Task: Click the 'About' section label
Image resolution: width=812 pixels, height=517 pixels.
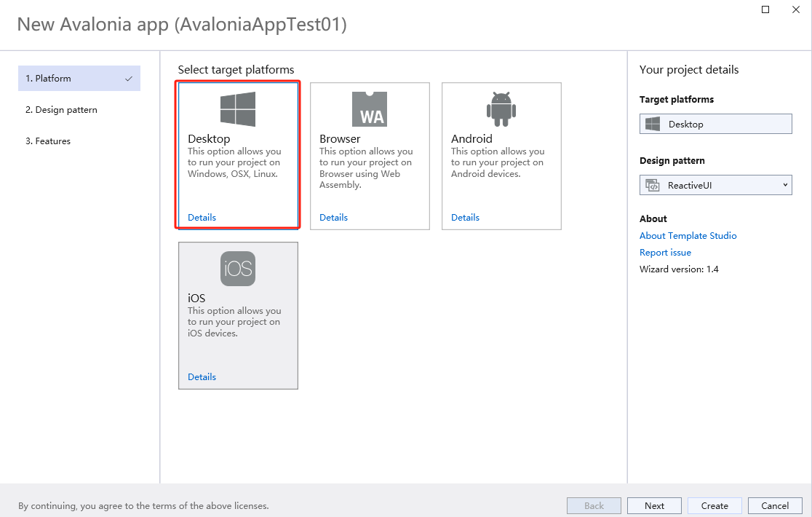Action: (653, 218)
